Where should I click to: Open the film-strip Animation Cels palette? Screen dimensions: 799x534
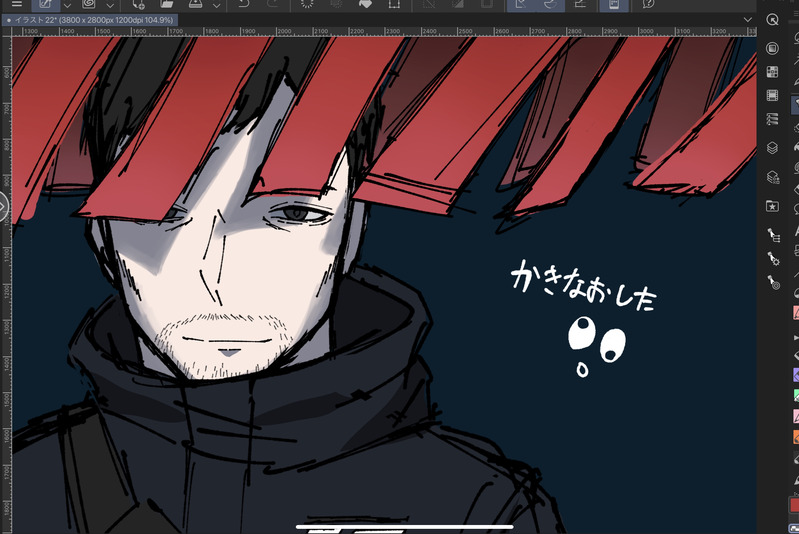point(773,95)
